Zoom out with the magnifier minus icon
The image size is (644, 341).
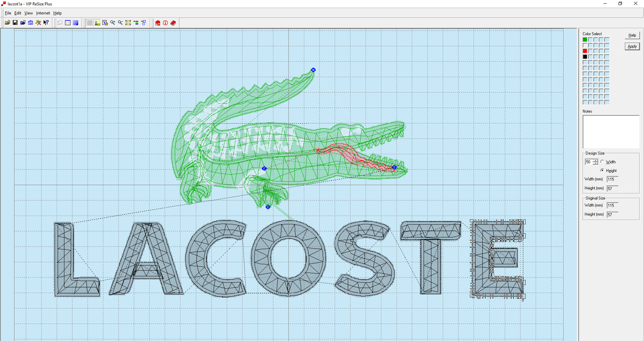click(120, 23)
